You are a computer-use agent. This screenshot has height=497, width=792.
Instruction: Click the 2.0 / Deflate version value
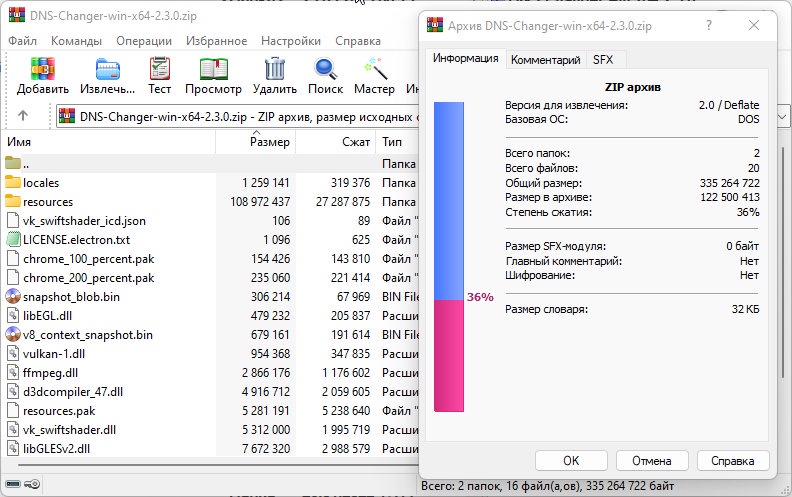[729, 105]
